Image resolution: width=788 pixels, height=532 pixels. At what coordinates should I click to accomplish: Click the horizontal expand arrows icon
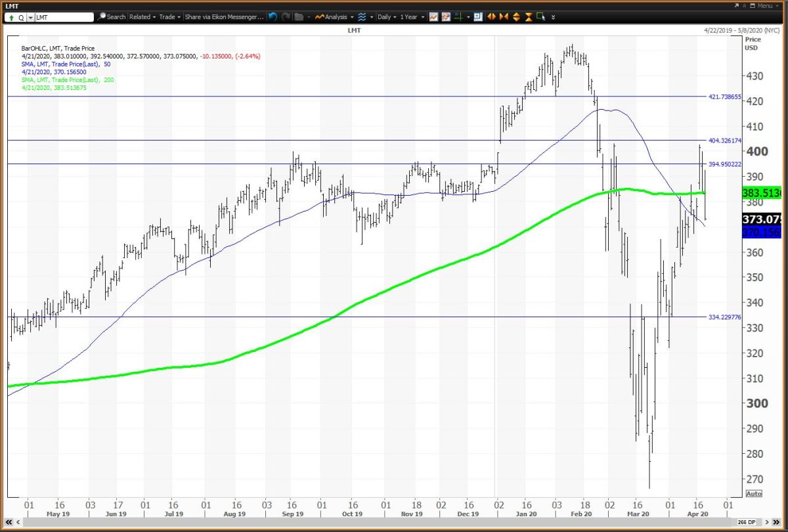tap(491, 16)
